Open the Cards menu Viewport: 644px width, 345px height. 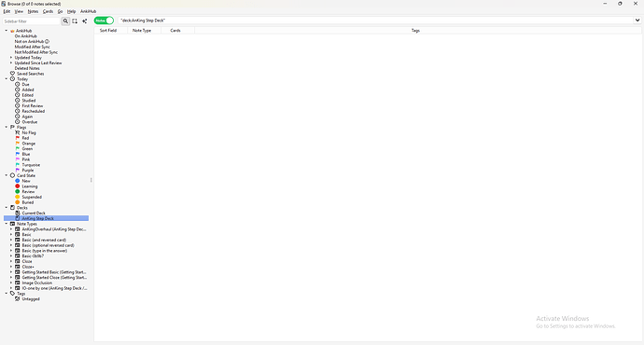pos(48,11)
